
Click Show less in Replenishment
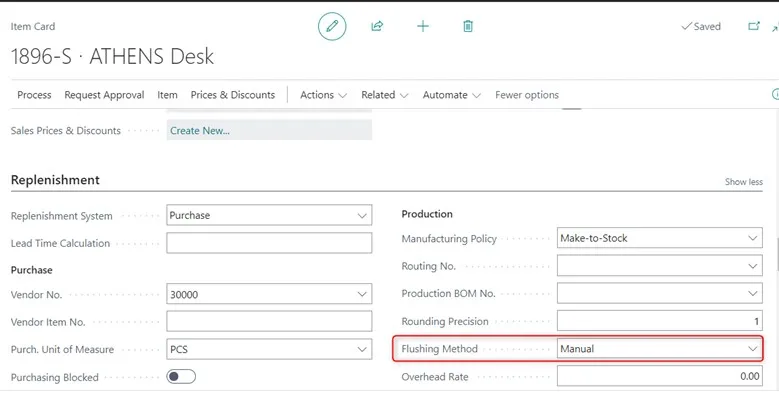(x=743, y=182)
